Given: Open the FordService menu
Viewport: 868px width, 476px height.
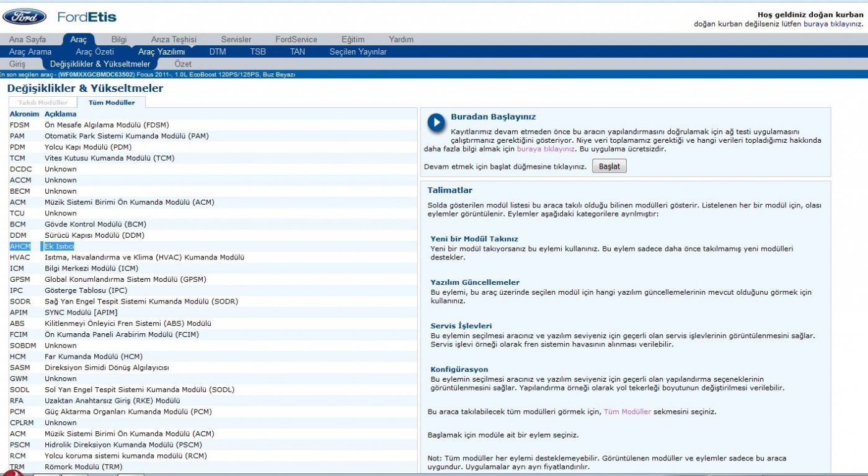Looking at the screenshot, I should click(x=296, y=39).
